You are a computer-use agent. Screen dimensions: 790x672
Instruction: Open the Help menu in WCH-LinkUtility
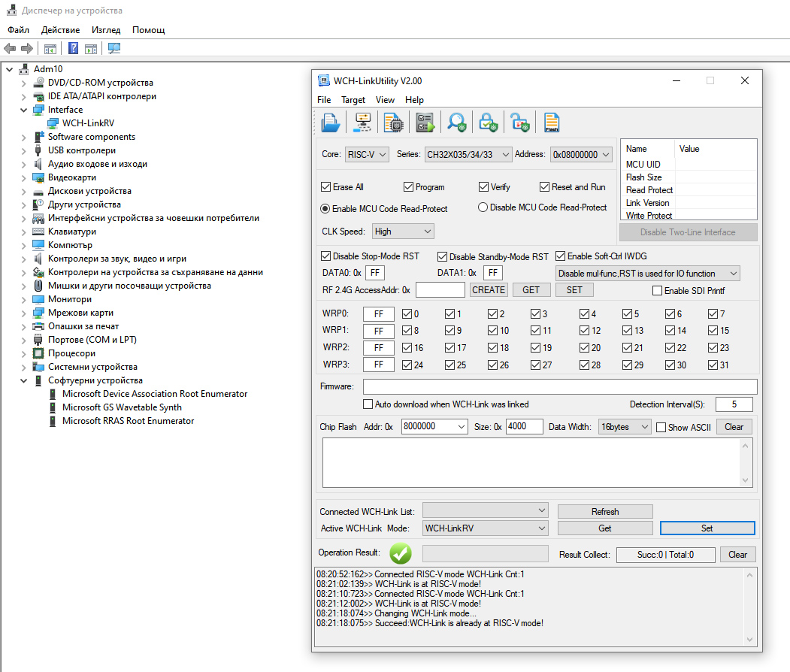coord(414,100)
